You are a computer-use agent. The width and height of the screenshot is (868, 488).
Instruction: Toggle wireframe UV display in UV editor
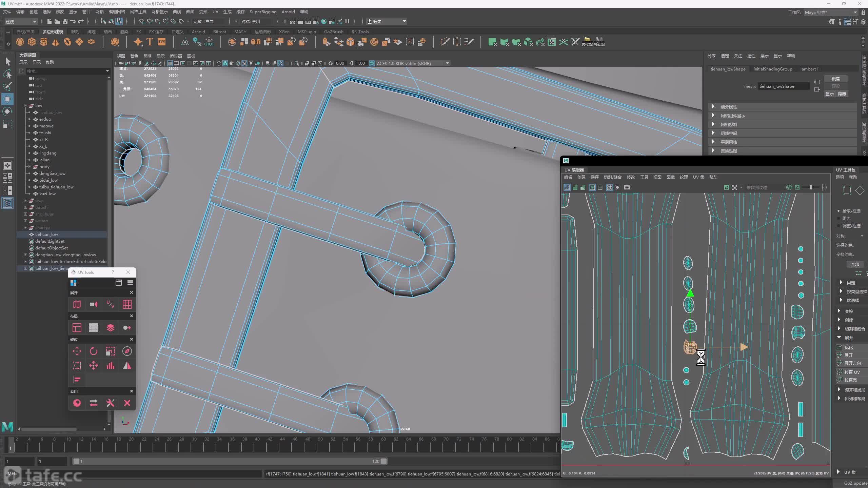point(567,187)
